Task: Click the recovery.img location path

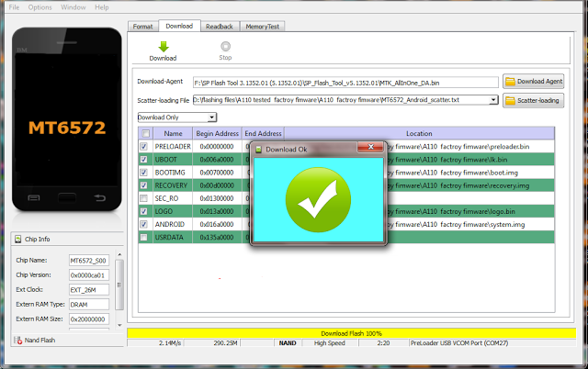Action: click(458, 185)
